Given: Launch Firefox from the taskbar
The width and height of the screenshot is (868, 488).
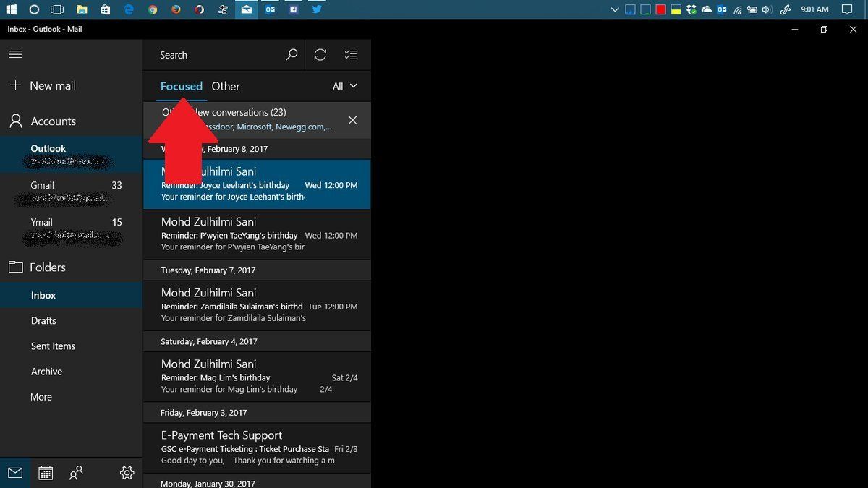Looking at the screenshot, I should coord(176,9).
